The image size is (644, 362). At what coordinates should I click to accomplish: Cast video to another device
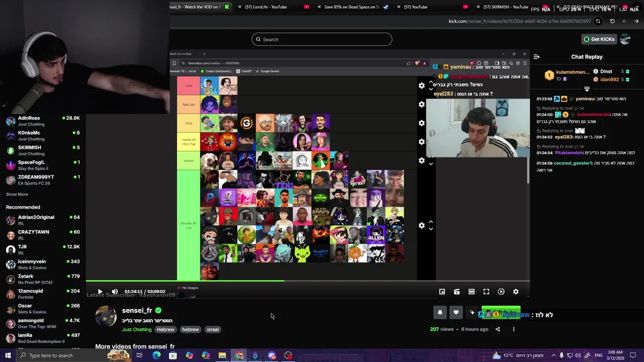[x=457, y=292]
